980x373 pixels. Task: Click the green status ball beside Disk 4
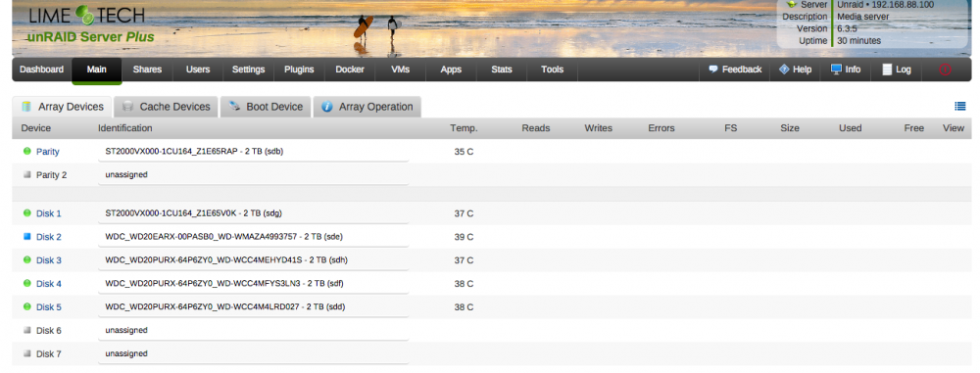[26, 284]
